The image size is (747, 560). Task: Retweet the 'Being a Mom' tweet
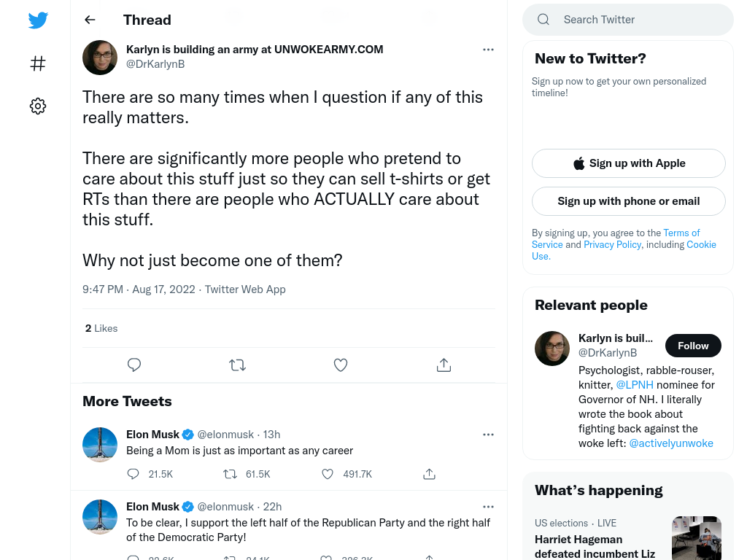click(x=230, y=474)
